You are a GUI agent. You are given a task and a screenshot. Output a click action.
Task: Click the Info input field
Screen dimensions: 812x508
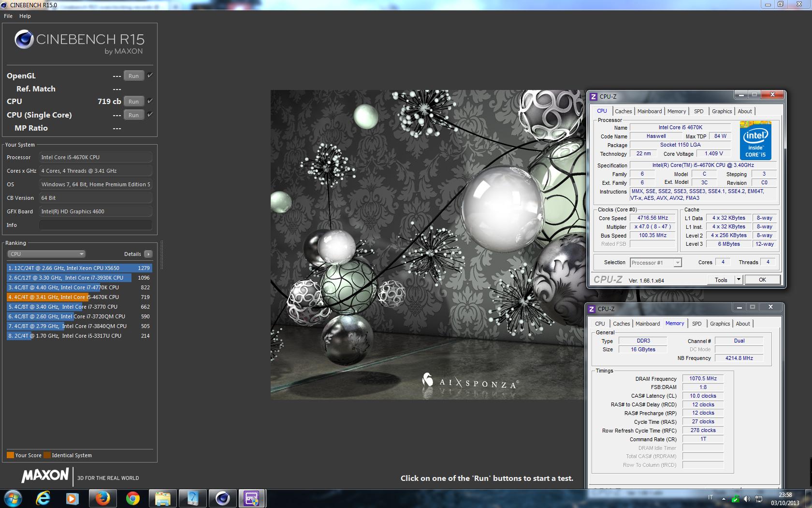point(96,225)
